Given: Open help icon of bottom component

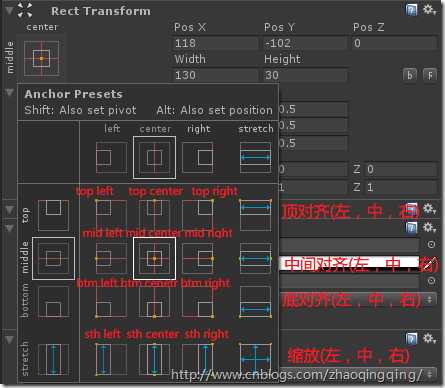Looking at the screenshot, I should pos(411,339).
